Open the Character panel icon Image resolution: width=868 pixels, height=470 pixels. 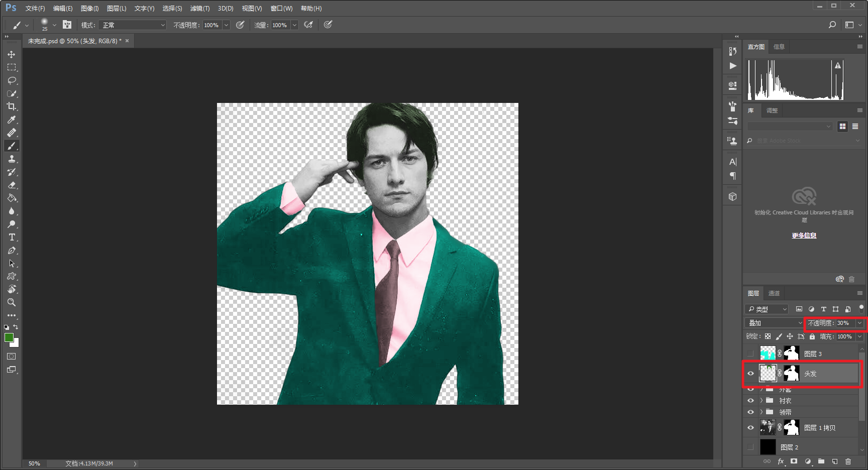click(x=733, y=162)
